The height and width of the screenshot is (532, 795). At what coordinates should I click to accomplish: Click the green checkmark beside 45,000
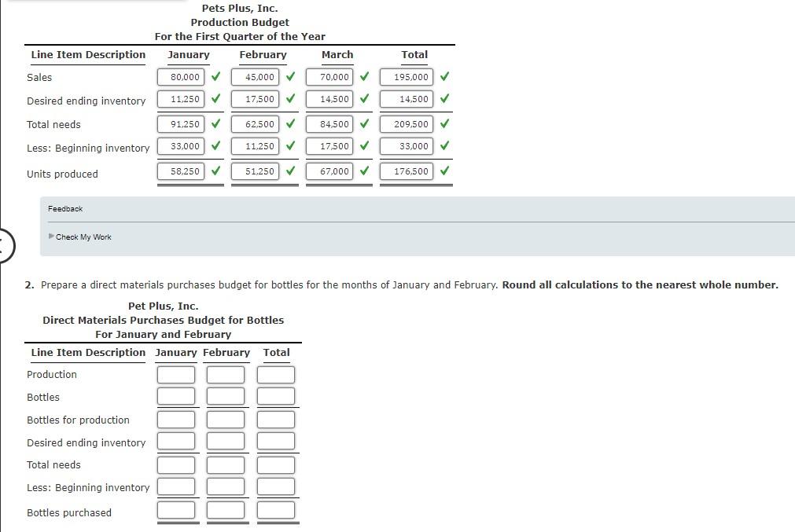click(x=290, y=76)
